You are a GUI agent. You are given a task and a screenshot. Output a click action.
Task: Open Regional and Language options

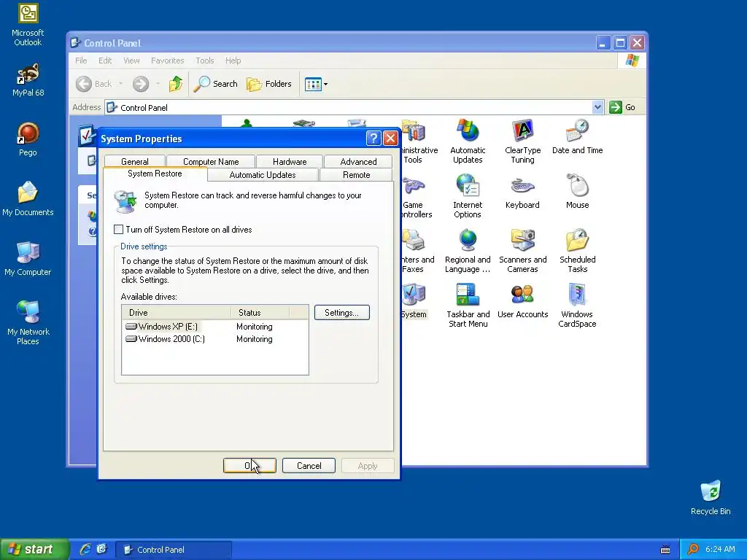pos(468,251)
